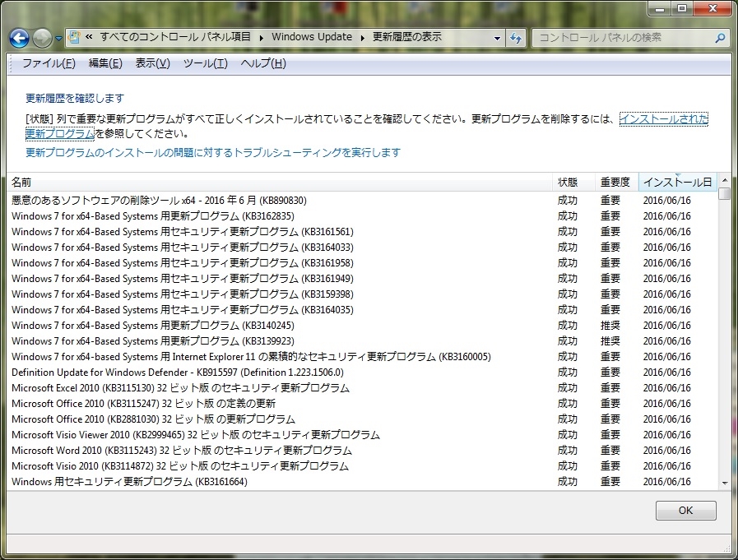The width and height of the screenshot is (738, 560).
Task: Click the breadcrumb overflow chevron «
Action: click(x=89, y=37)
